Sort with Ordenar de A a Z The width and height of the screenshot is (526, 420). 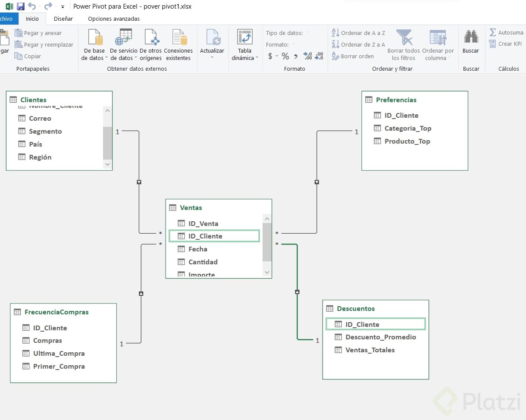[358, 33]
